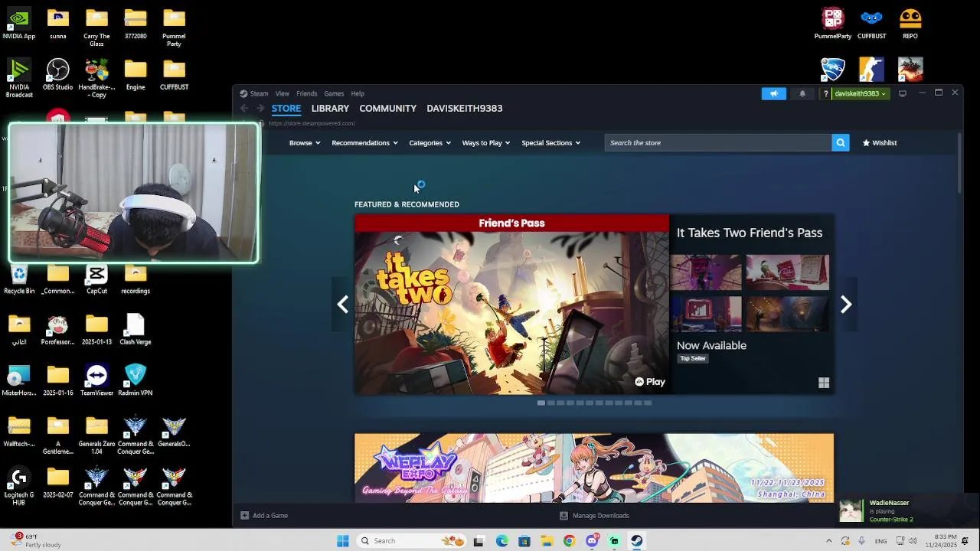Select the REPO game desktop icon
This screenshot has width=980, height=551.
tap(910, 23)
